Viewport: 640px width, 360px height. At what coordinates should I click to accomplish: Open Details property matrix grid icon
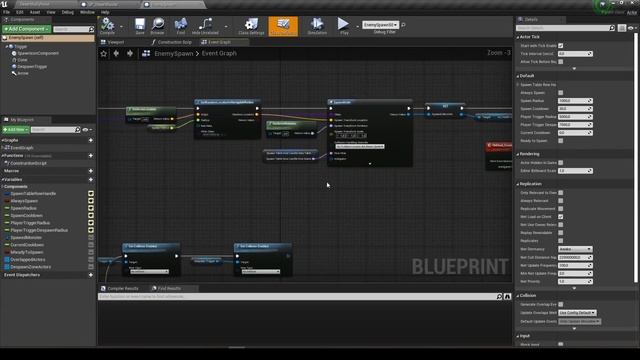point(622,28)
